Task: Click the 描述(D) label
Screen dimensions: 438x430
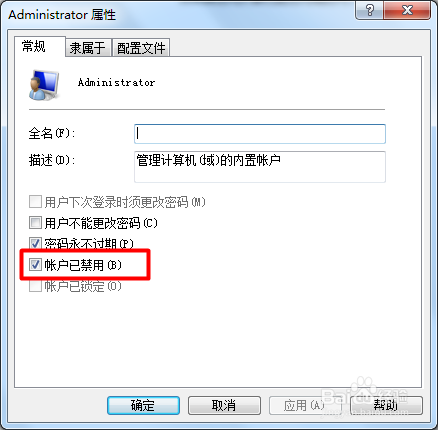Action: pos(52,160)
